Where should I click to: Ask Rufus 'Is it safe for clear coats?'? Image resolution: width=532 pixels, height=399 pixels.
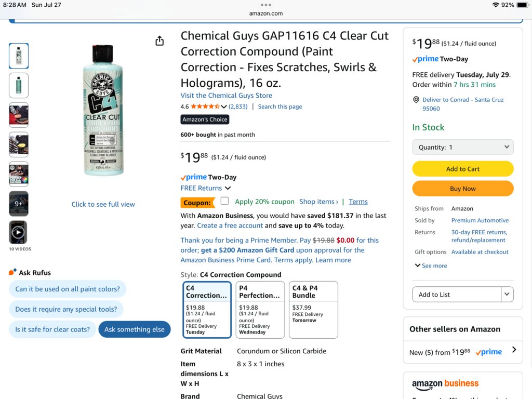pyautogui.click(x=52, y=329)
